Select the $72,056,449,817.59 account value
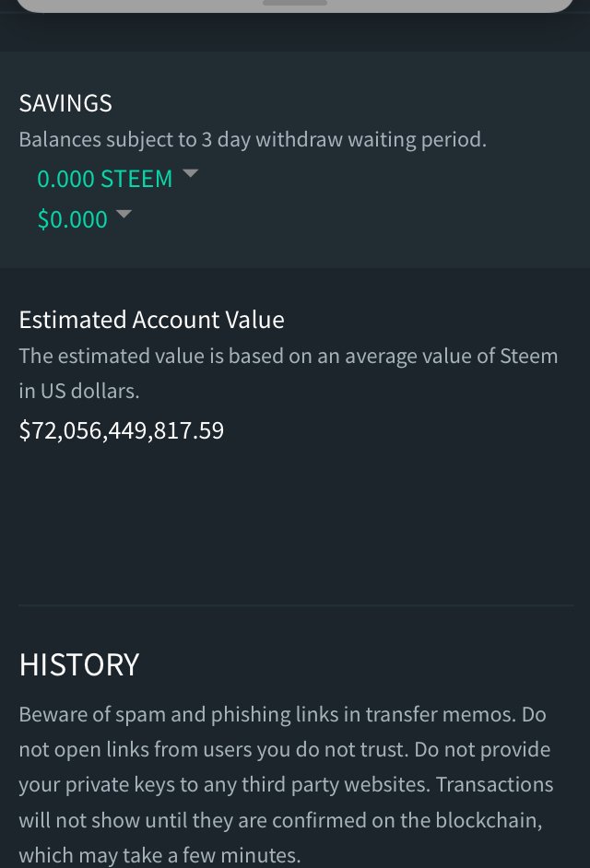590x868 pixels. point(122,430)
